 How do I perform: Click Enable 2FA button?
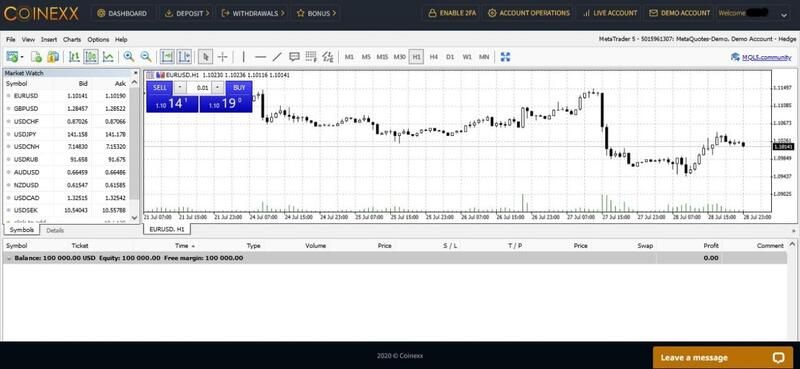tap(452, 13)
